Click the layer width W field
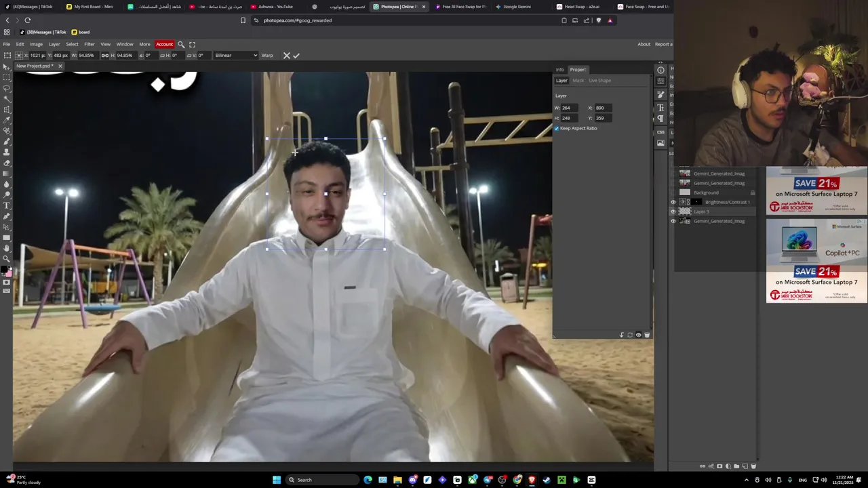Image resolution: width=868 pixels, height=488 pixels. coord(570,108)
